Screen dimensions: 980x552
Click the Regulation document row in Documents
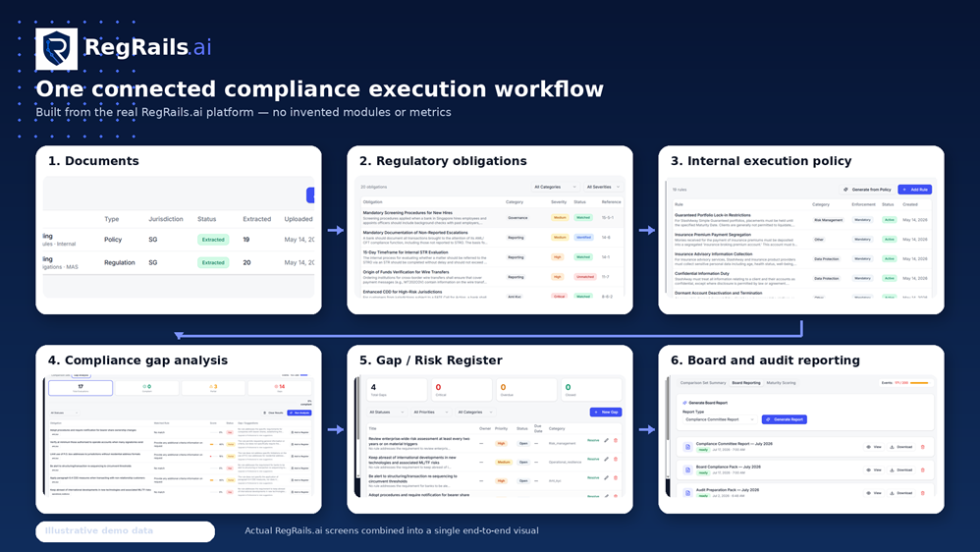point(179,262)
